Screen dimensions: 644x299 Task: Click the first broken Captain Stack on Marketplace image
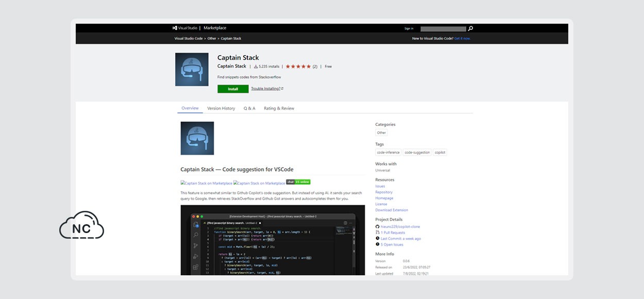click(207, 183)
